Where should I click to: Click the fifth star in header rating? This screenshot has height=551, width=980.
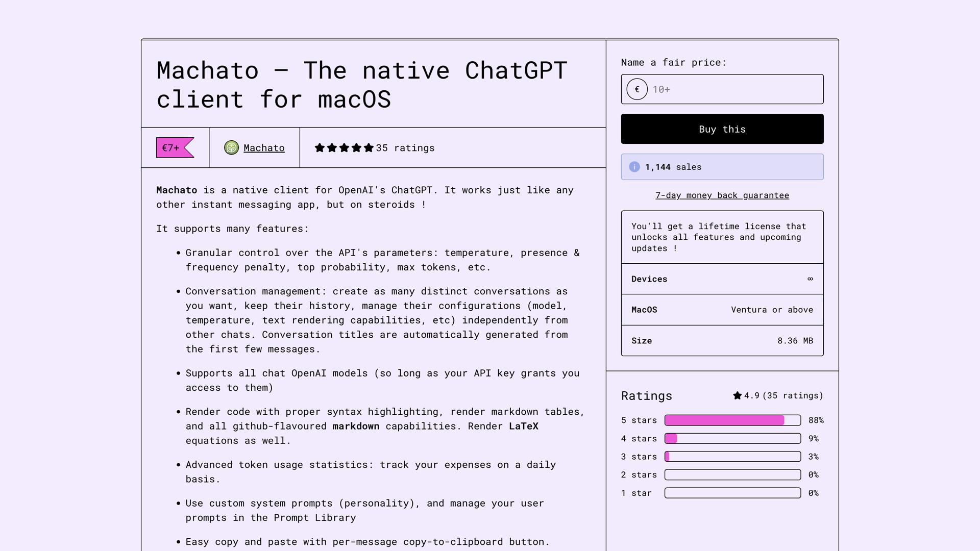(369, 148)
